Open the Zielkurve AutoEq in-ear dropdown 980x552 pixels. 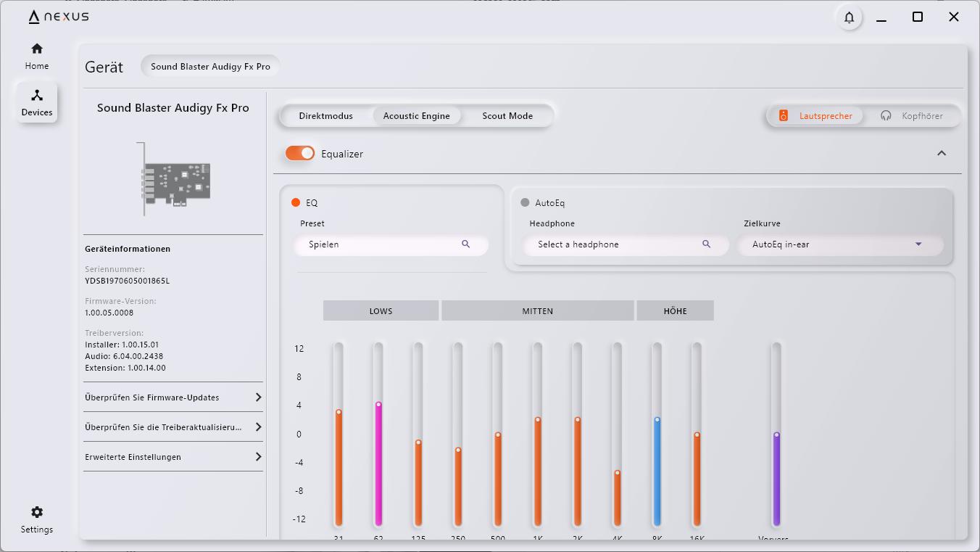tap(918, 244)
